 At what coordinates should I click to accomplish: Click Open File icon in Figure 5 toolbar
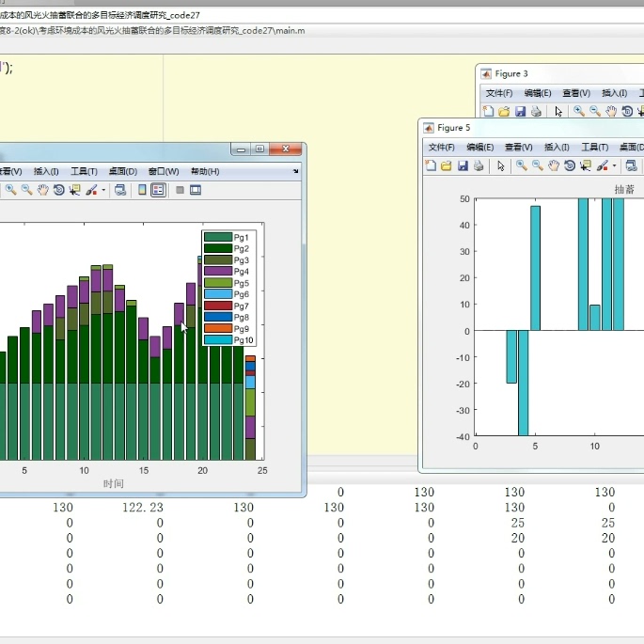(x=447, y=165)
